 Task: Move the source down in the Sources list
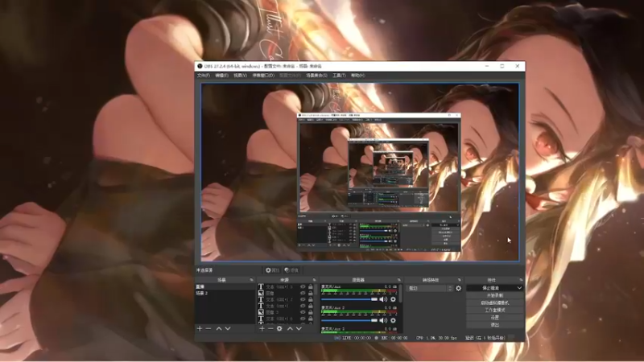[299, 328]
